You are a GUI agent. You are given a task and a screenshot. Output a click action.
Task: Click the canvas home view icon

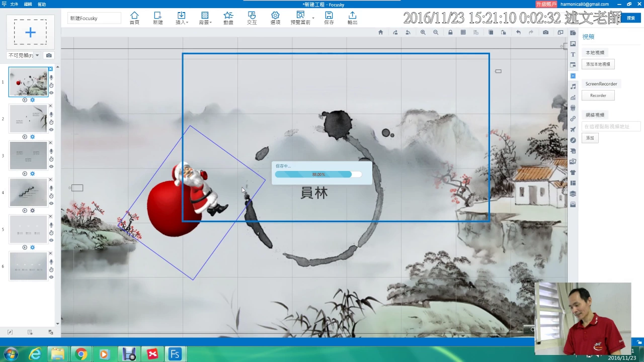(x=381, y=32)
